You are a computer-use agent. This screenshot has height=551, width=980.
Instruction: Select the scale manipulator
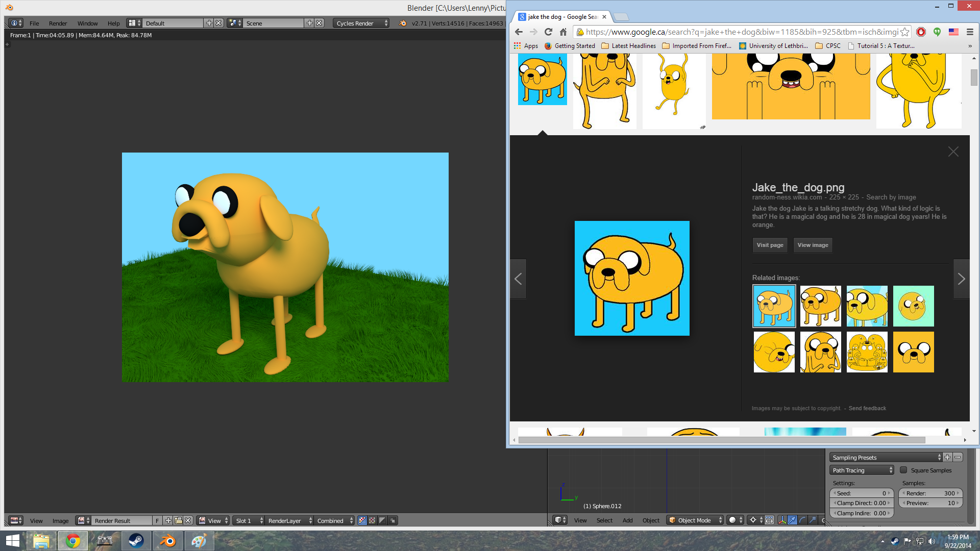click(813, 520)
